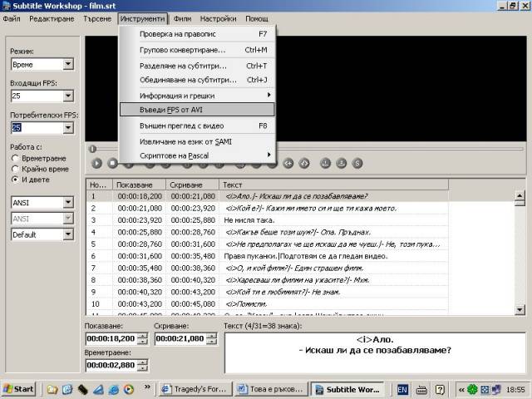Expand the Скриптове на Pascal submenu

[197, 155]
